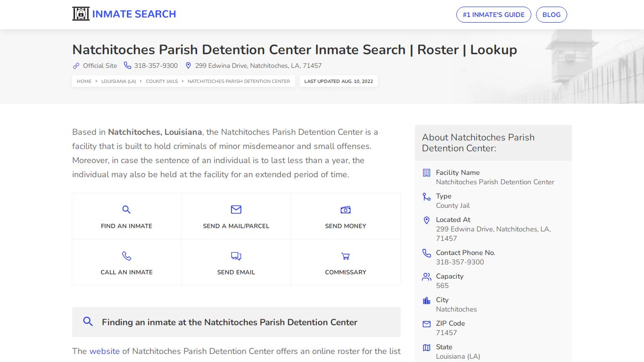
Task: Select the city value Natchitoches in sidebar
Action: click(456, 309)
